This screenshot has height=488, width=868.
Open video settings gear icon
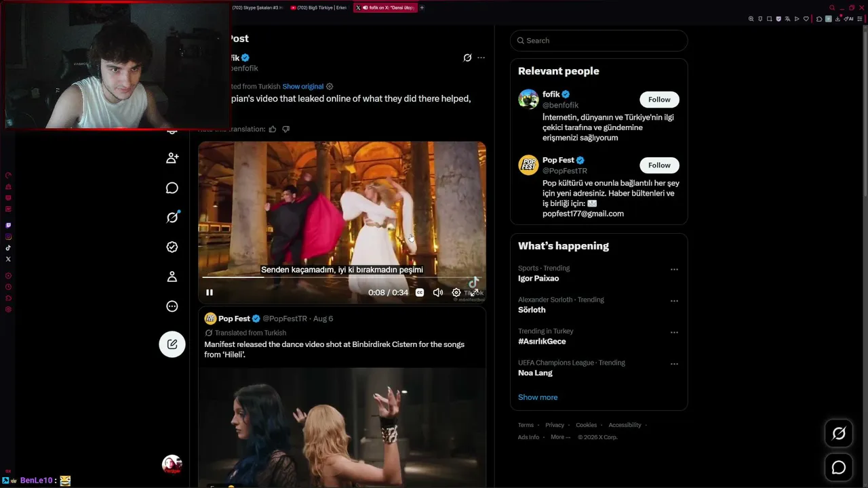[456, 293]
